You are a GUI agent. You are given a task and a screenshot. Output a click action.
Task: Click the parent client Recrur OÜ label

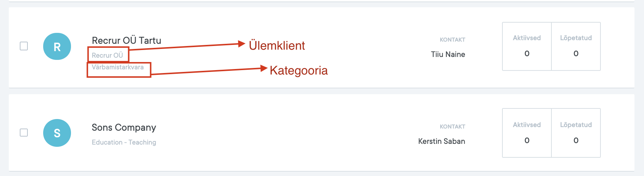(107, 55)
